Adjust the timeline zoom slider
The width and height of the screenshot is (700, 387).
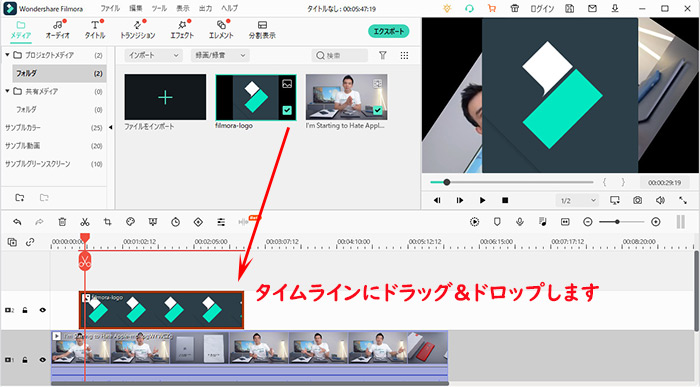click(621, 222)
